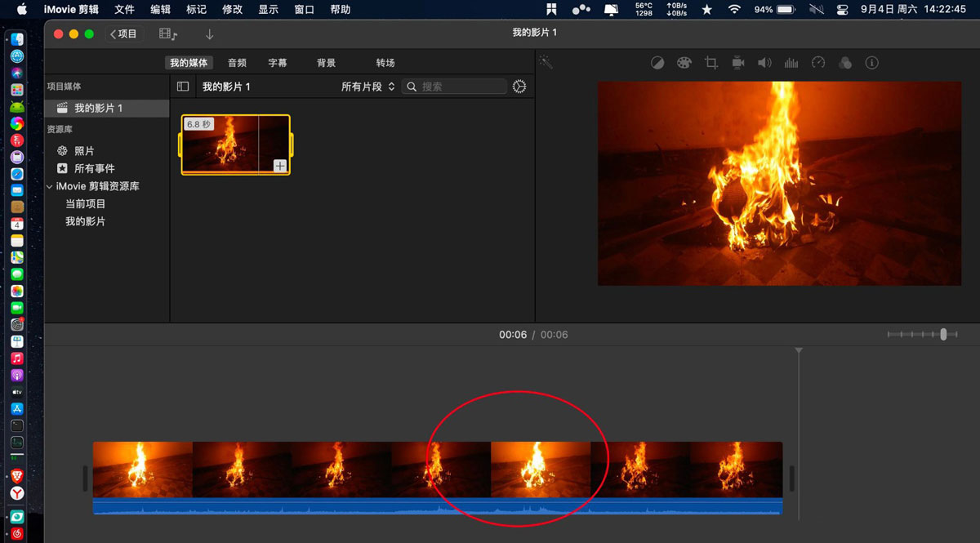Select 照片 in the library sidebar

click(84, 151)
